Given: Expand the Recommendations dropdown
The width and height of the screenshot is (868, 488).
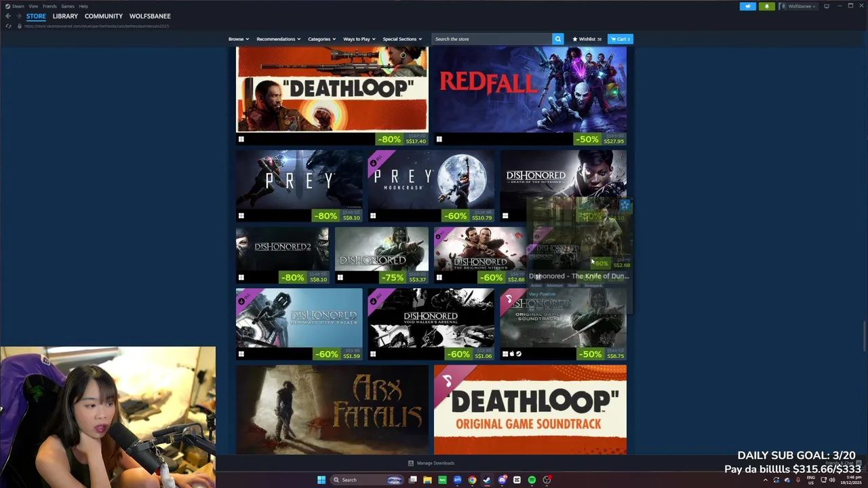Looking at the screenshot, I should (x=278, y=39).
